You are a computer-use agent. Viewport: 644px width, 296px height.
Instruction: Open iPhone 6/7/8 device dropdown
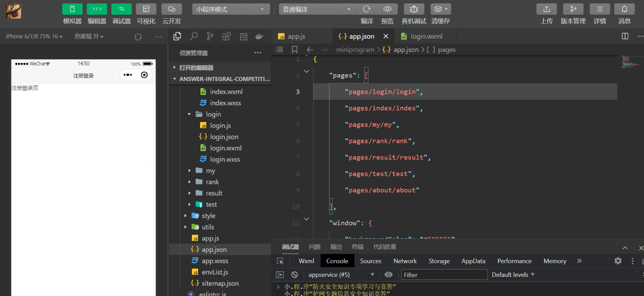pyautogui.click(x=34, y=36)
